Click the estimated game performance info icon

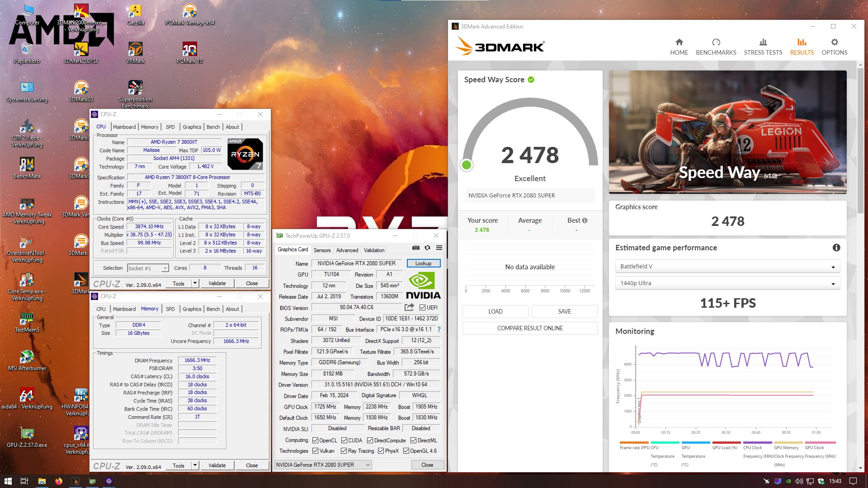(836, 248)
